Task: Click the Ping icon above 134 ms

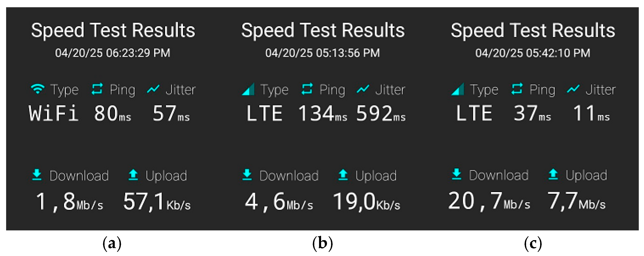Action: click(x=307, y=89)
